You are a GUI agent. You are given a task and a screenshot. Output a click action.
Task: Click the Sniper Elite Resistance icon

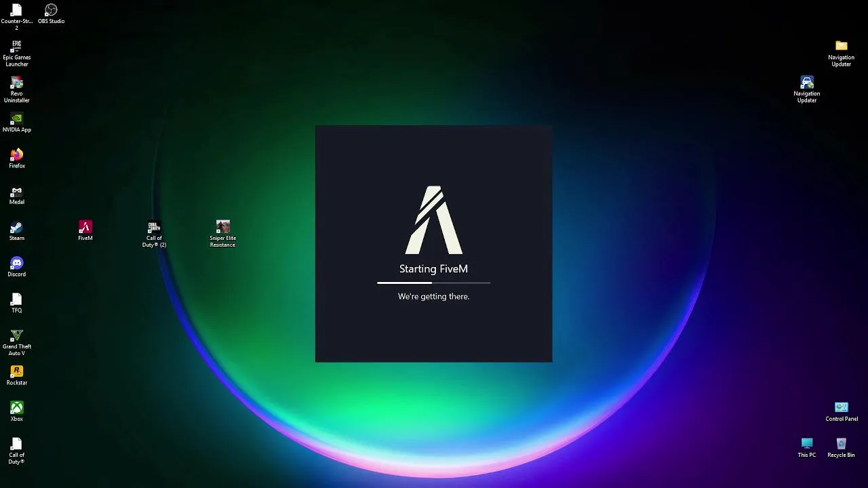(222, 234)
